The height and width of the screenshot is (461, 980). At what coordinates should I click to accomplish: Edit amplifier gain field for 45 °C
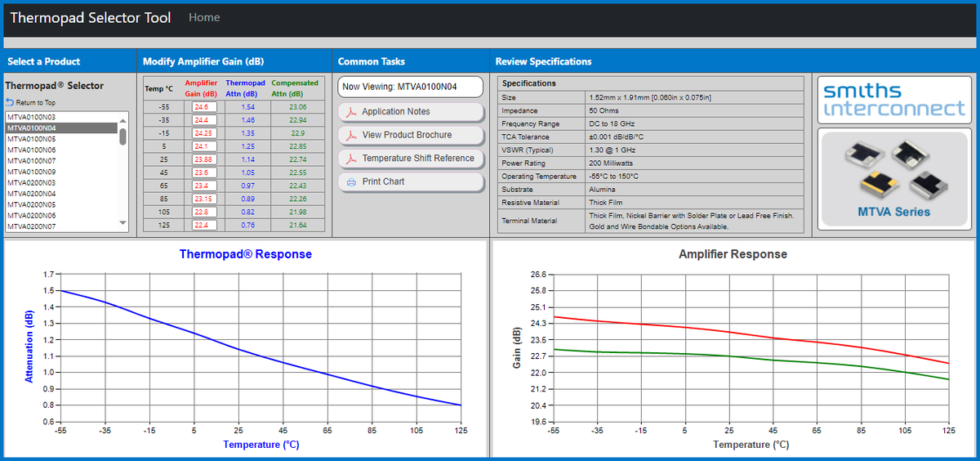(x=203, y=172)
